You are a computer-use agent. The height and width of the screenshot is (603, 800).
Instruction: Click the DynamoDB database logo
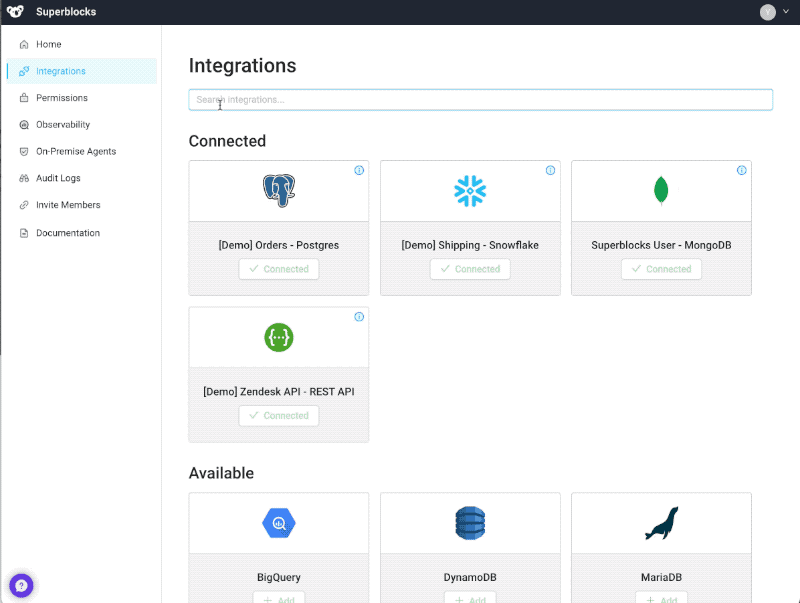pyautogui.click(x=470, y=523)
